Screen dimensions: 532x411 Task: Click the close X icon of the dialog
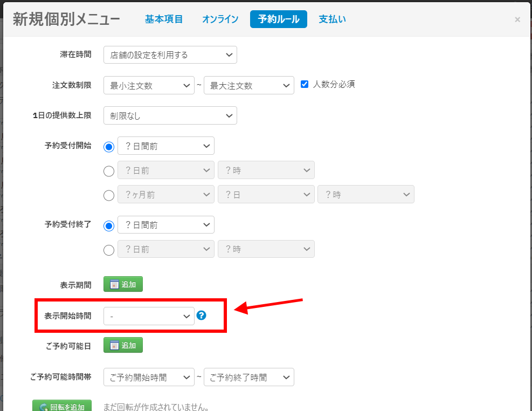tap(517, 19)
